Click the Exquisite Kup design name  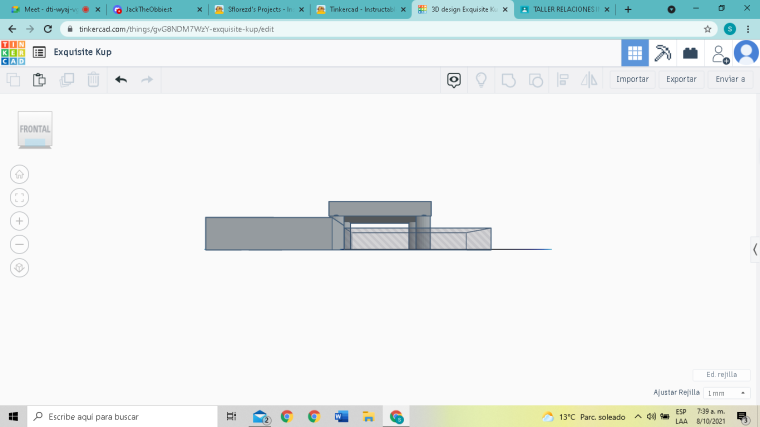82,52
